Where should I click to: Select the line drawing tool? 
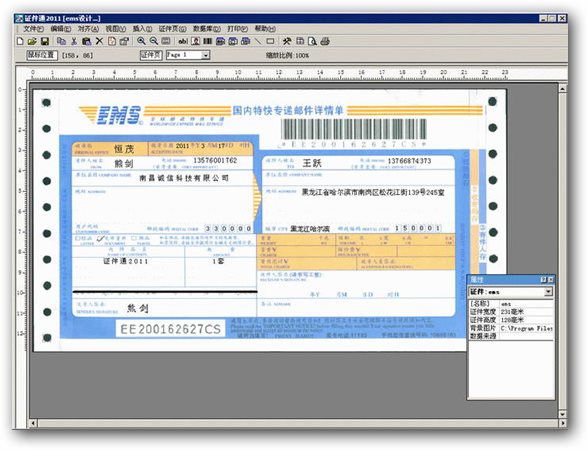click(258, 41)
